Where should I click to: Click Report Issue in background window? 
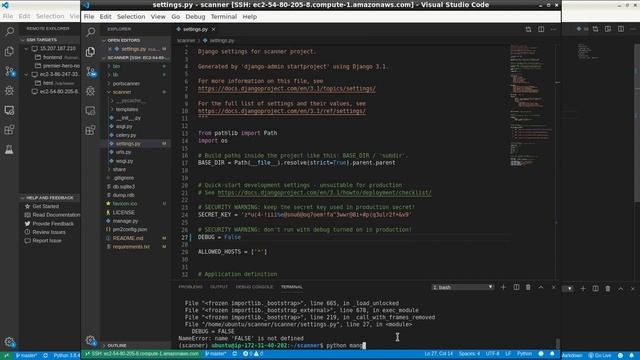pyautogui.click(x=47, y=241)
